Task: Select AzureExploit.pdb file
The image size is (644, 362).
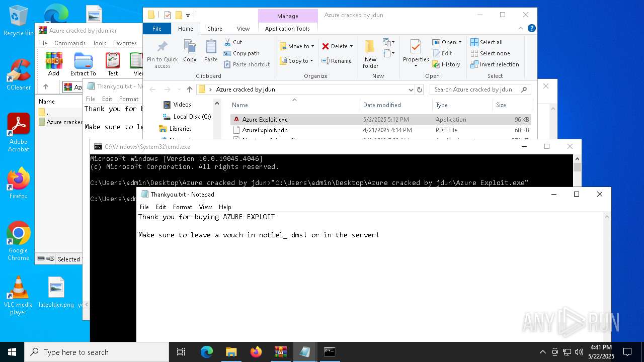Action: click(381, 130)
